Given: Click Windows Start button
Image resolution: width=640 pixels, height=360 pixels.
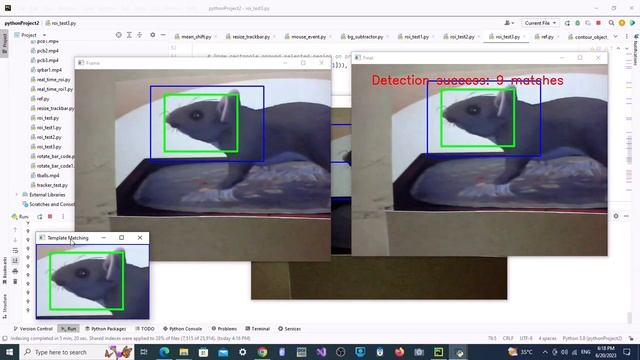Looking at the screenshot, I should pos(9,352).
